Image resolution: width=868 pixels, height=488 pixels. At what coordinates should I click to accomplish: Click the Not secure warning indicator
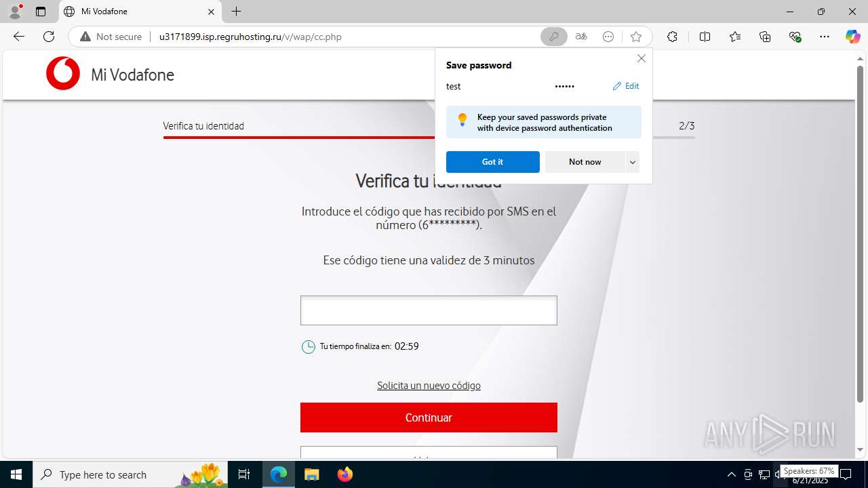click(111, 37)
